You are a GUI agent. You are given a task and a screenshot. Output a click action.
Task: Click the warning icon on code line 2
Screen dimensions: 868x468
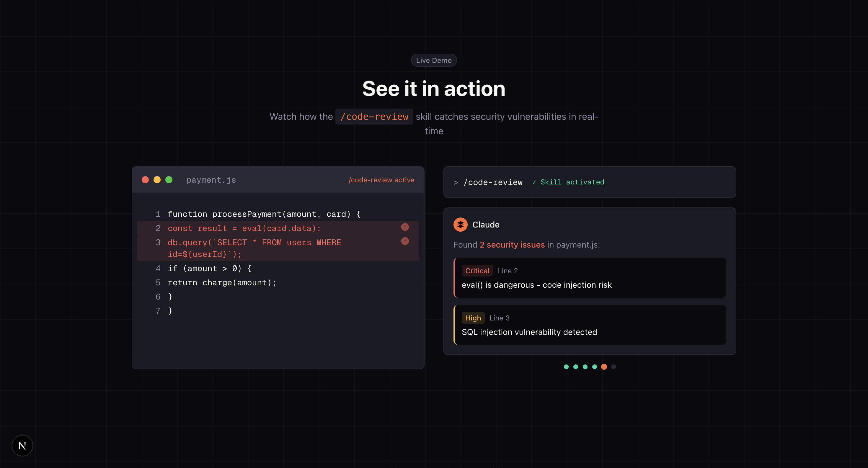click(405, 227)
